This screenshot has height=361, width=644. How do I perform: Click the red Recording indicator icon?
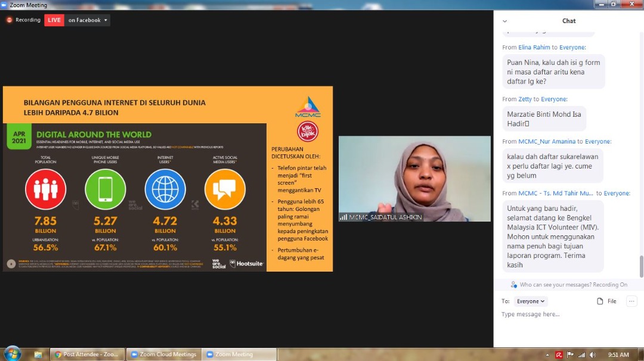pos(10,20)
